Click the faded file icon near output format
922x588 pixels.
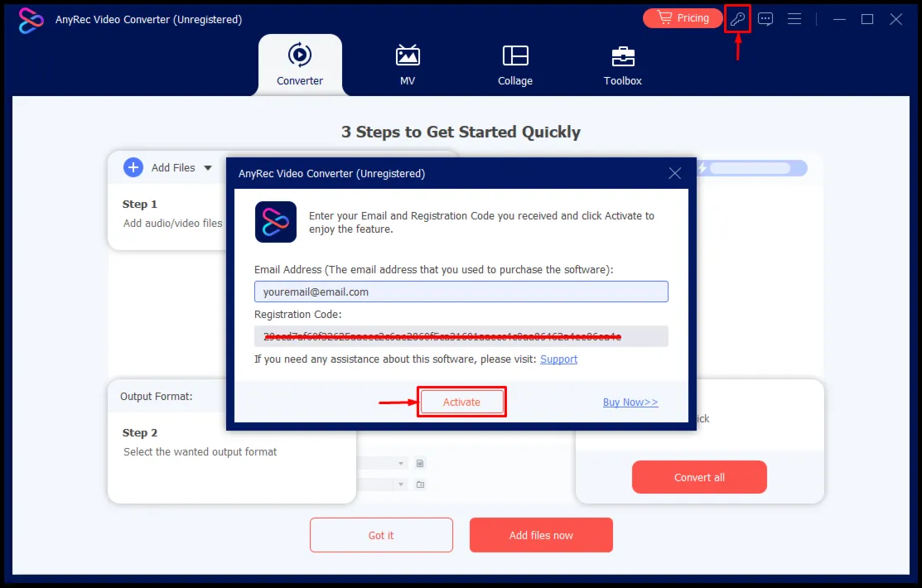pos(420,463)
